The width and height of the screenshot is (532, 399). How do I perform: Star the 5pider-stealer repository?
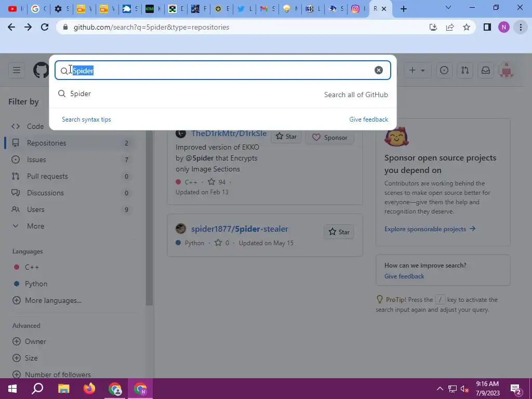click(339, 232)
